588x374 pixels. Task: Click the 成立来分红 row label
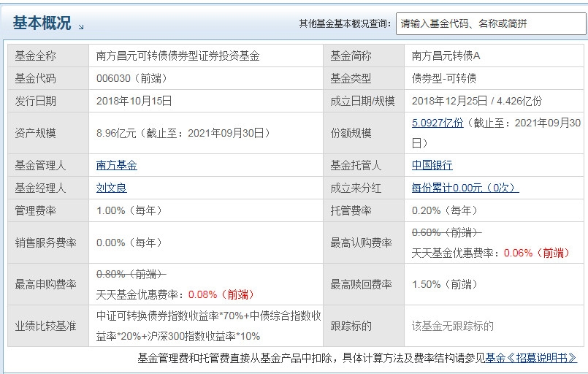(x=356, y=188)
